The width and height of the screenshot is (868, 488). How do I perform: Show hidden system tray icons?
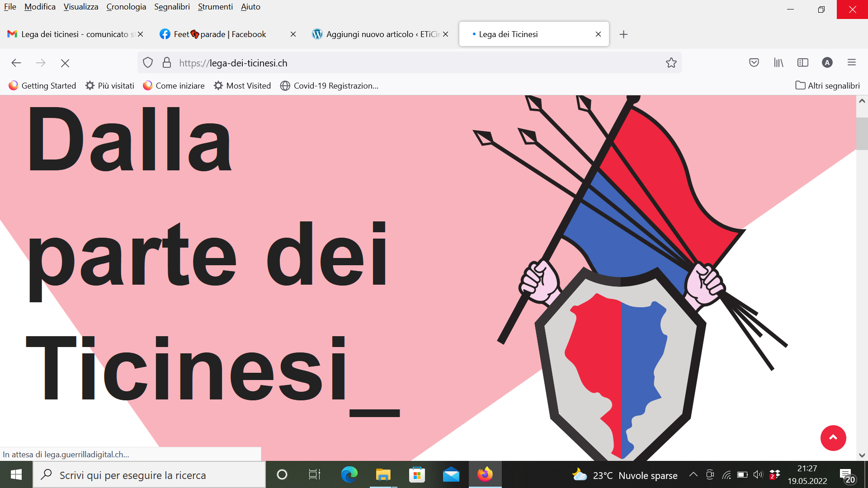point(693,474)
